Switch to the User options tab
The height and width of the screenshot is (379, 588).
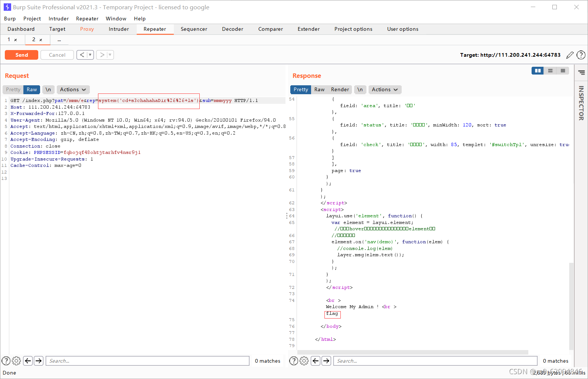tap(403, 29)
